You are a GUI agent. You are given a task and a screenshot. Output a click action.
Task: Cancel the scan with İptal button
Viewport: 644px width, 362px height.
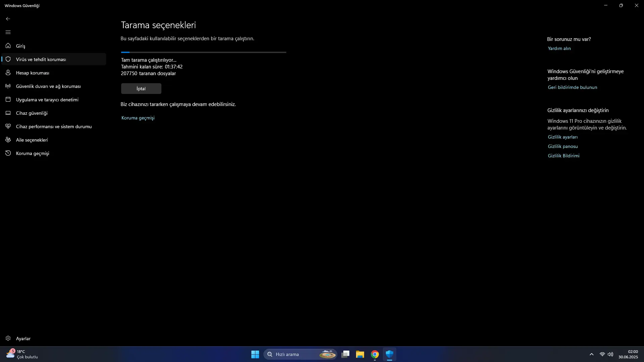click(141, 89)
